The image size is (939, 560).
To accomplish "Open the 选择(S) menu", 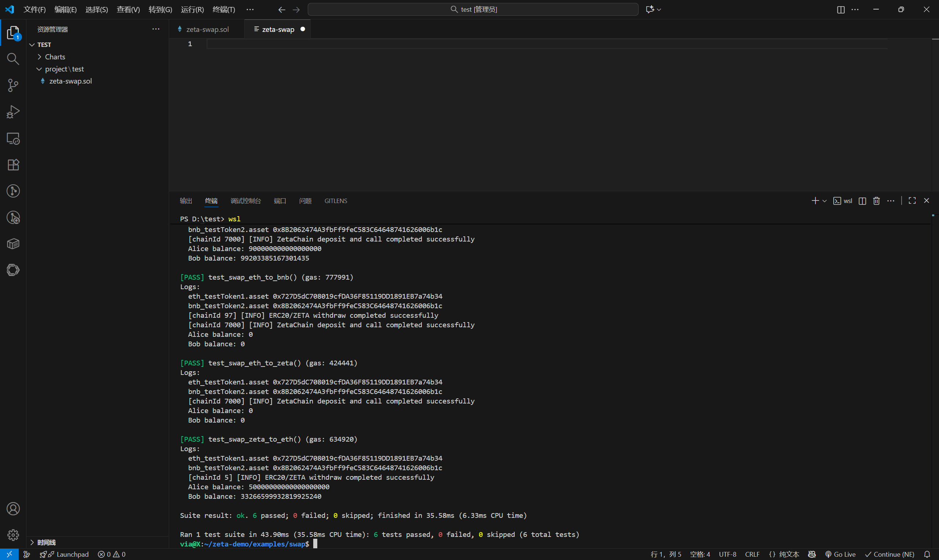I will [x=97, y=10].
